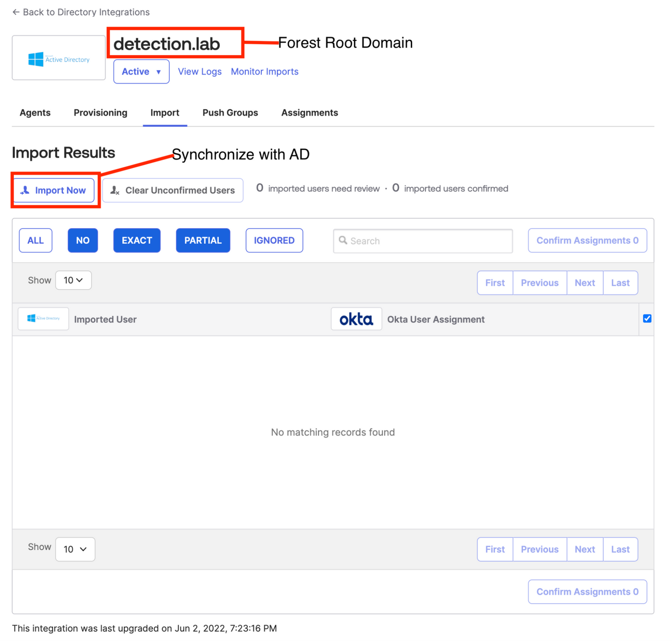Toggle the PARTIAL match filter
The width and height of the screenshot is (672, 641).
[x=203, y=240]
